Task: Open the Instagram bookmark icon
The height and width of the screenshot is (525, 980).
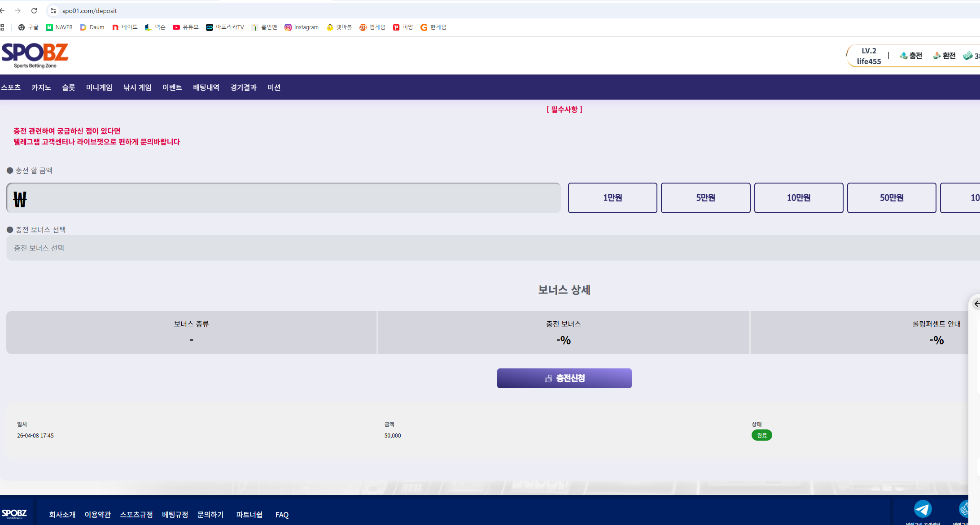Action: pyautogui.click(x=288, y=27)
